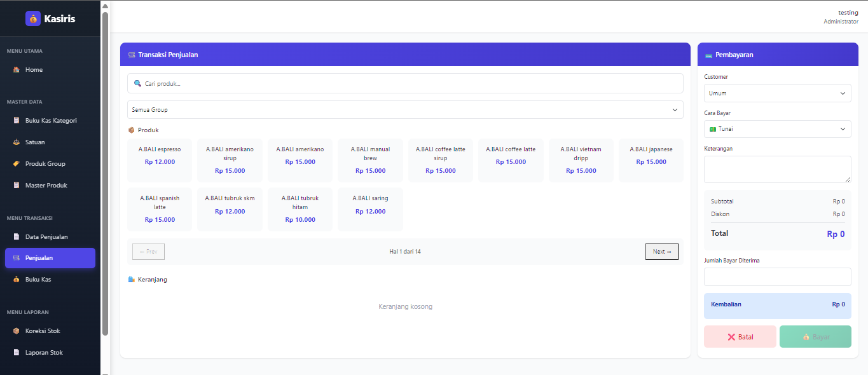Open Master Produk menu item

coord(50,186)
